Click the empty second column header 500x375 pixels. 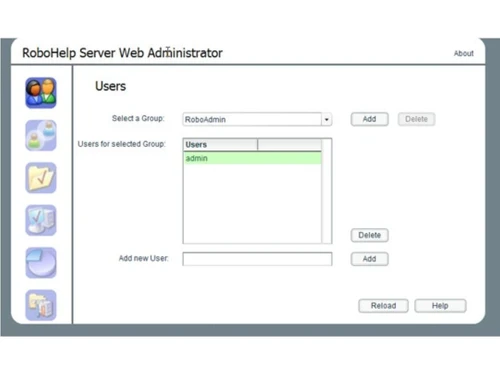click(x=289, y=145)
